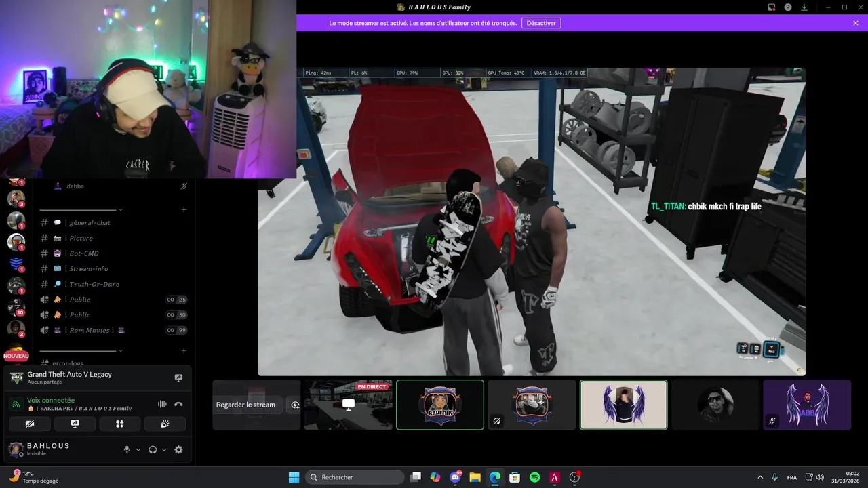The image size is (868, 488).
Task: Select the EN DIRECT stream tile
Action: [x=348, y=405]
